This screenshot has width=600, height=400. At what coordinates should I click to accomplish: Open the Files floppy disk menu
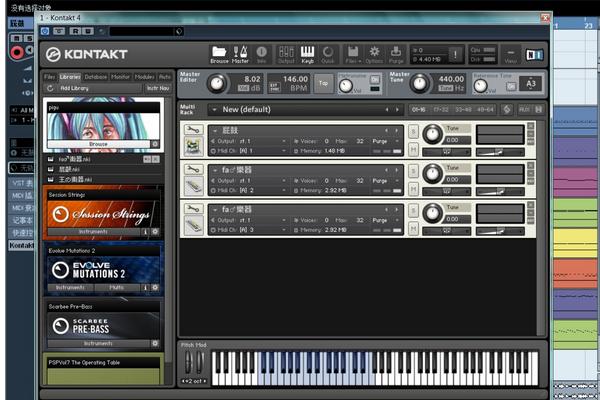[x=353, y=55]
